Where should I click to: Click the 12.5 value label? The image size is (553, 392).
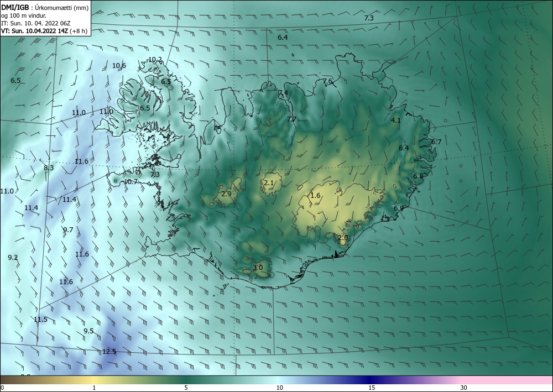[x=109, y=352]
